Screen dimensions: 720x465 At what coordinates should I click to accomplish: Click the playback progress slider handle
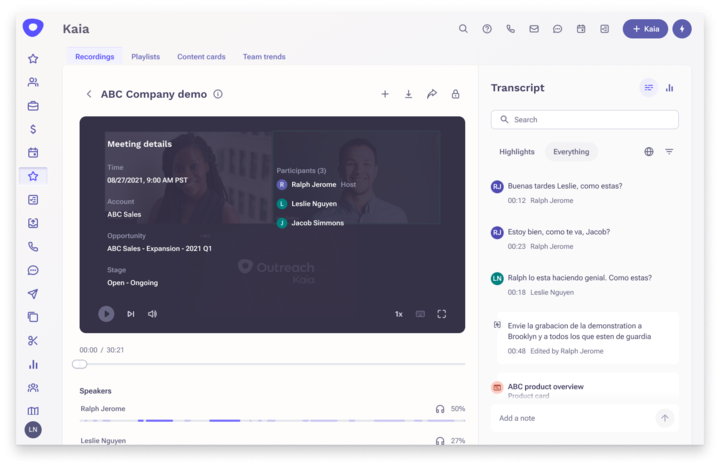(79, 364)
